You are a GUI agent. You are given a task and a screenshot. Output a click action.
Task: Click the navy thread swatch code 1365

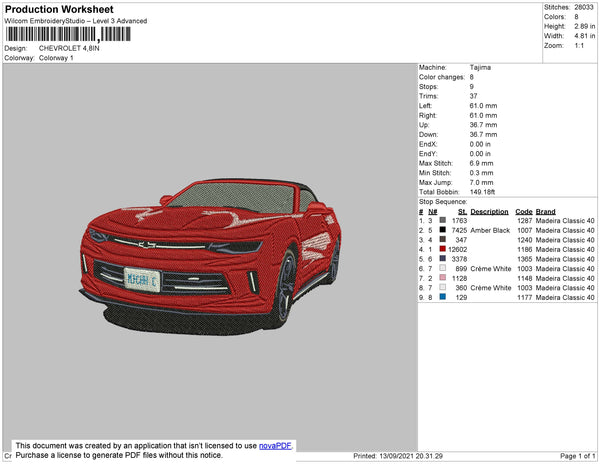click(442, 259)
